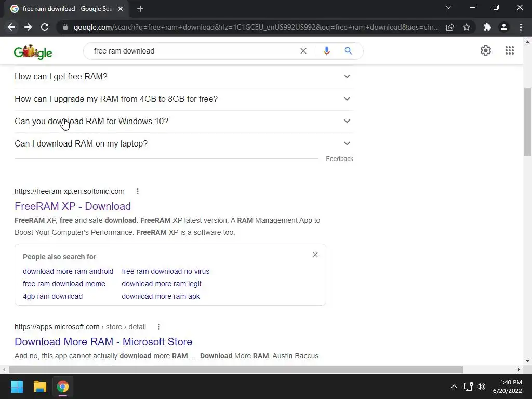Clear the search box text
532x399 pixels.
point(303,51)
